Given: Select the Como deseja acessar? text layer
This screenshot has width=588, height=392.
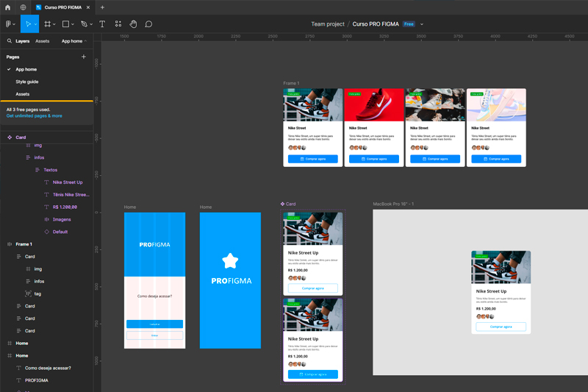Looking at the screenshot, I should pos(46,368).
